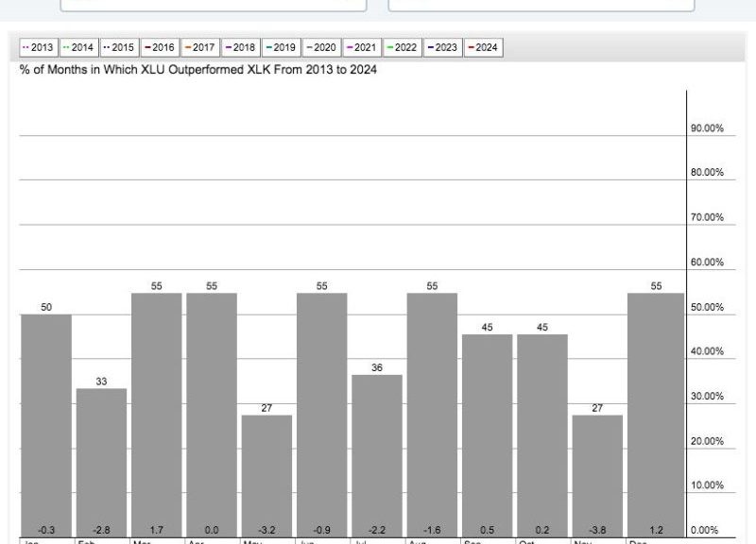
Task: Click the "0.00%" axis label
Action: click(704, 531)
